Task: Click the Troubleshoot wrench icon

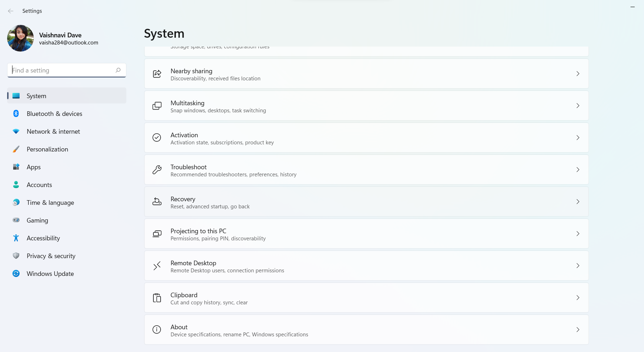Action: pyautogui.click(x=157, y=170)
